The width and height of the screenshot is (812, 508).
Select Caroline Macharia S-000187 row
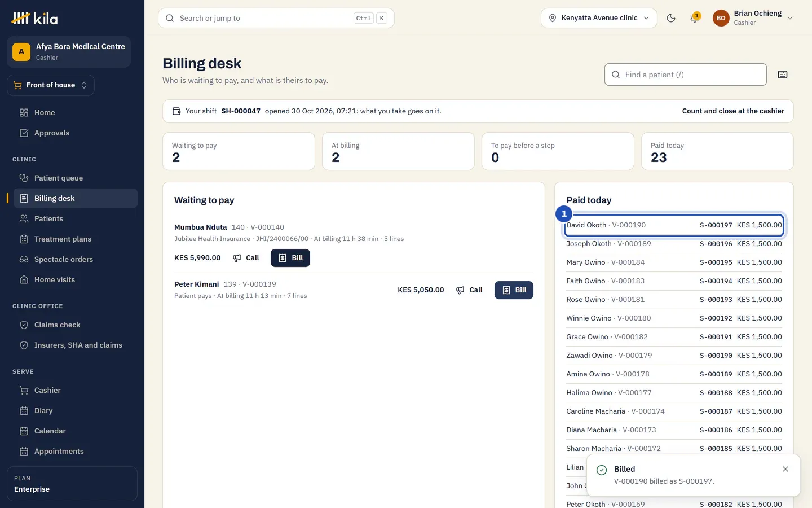[674, 411]
